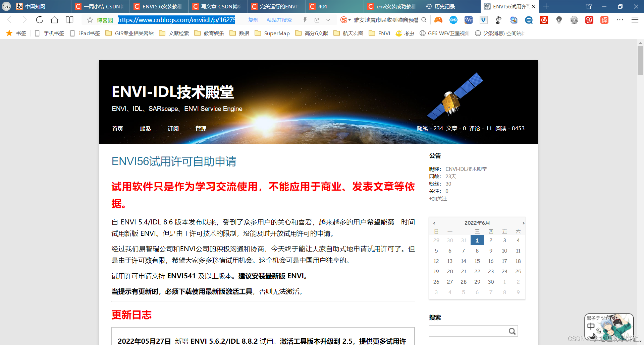644x345 pixels.
Task: Click the 订阅 blog navigation item
Action: tap(173, 129)
